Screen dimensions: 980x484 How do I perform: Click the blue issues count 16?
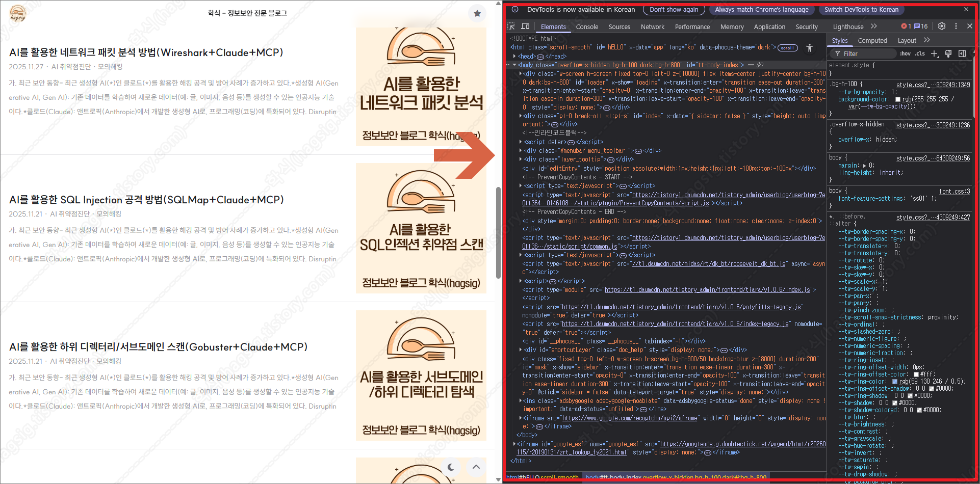[921, 26]
